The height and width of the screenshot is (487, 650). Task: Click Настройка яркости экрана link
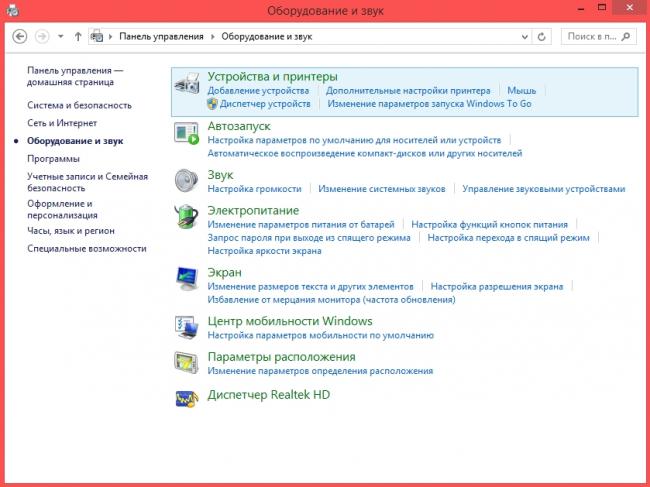(x=264, y=251)
